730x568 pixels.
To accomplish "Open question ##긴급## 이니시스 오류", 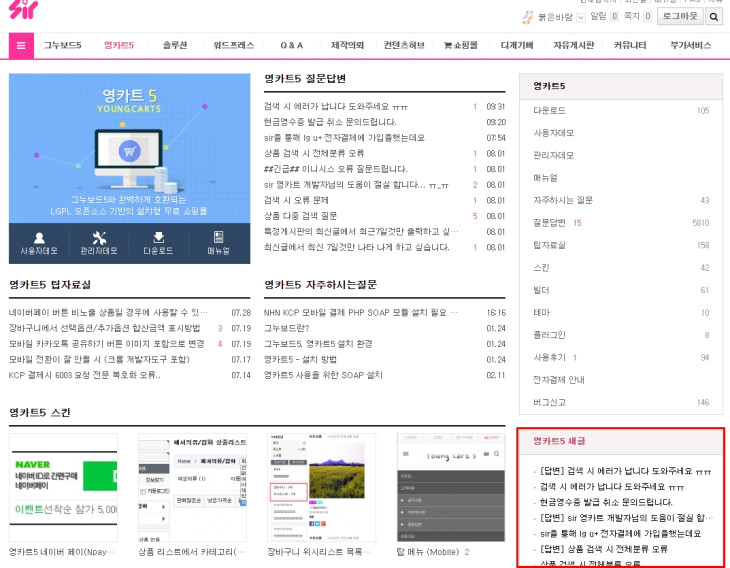I will coord(336,169).
